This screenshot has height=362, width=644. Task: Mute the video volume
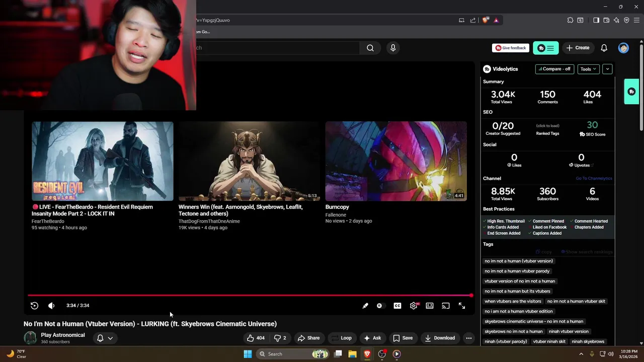(x=51, y=306)
